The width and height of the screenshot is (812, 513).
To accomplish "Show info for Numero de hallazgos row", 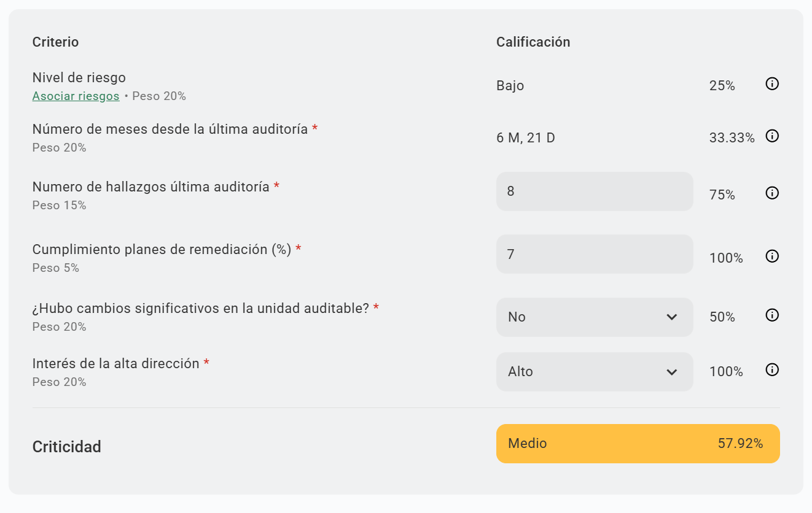I will click(x=772, y=193).
